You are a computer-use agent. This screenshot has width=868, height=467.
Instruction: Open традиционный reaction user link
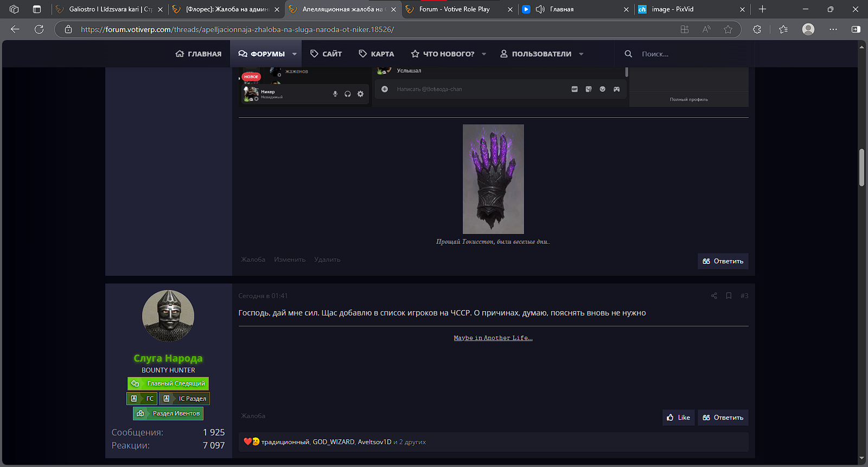point(285,442)
